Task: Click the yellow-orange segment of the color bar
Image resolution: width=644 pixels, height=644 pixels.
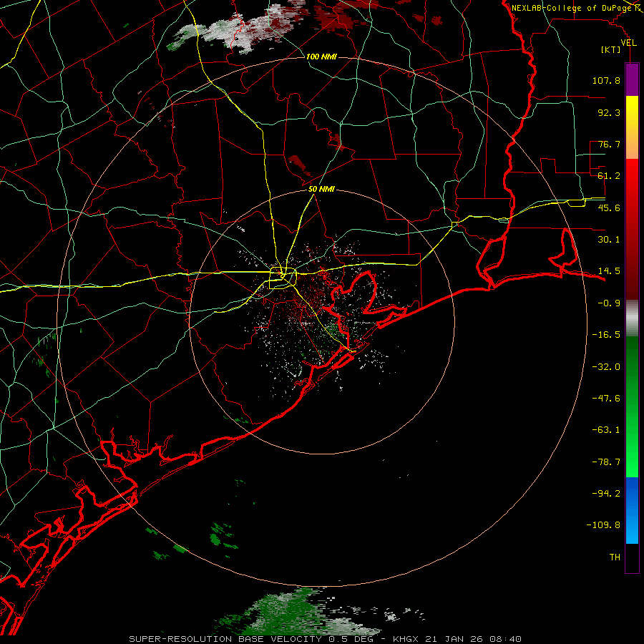Action: (x=632, y=127)
